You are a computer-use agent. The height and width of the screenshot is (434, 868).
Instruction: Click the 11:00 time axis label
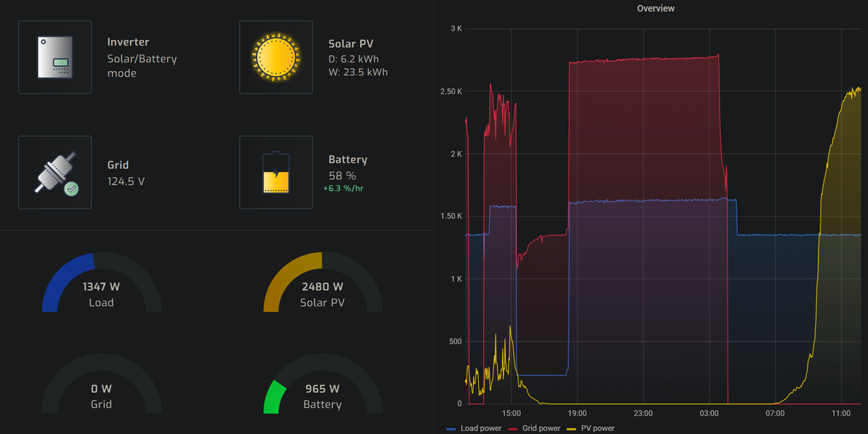[x=840, y=414]
